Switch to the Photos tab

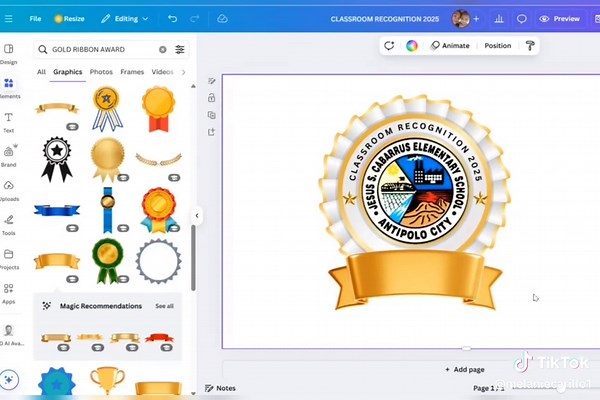tap(101, 72)
